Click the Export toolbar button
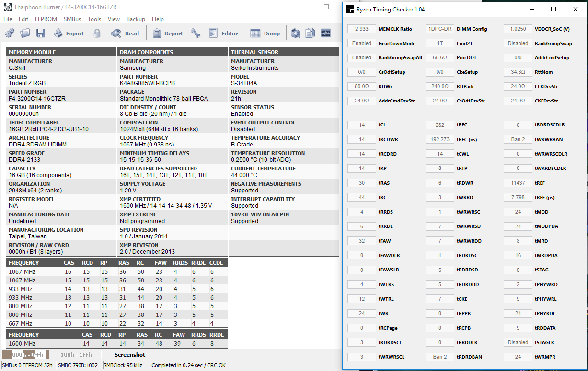This screenshot has width=588, height=371. click(x=69, y=33)
